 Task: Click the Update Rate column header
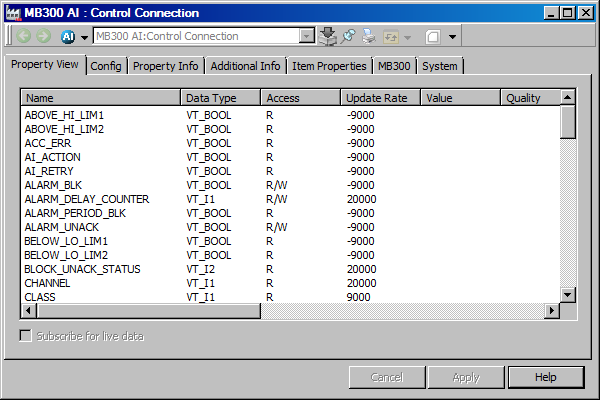coord(380,98)
